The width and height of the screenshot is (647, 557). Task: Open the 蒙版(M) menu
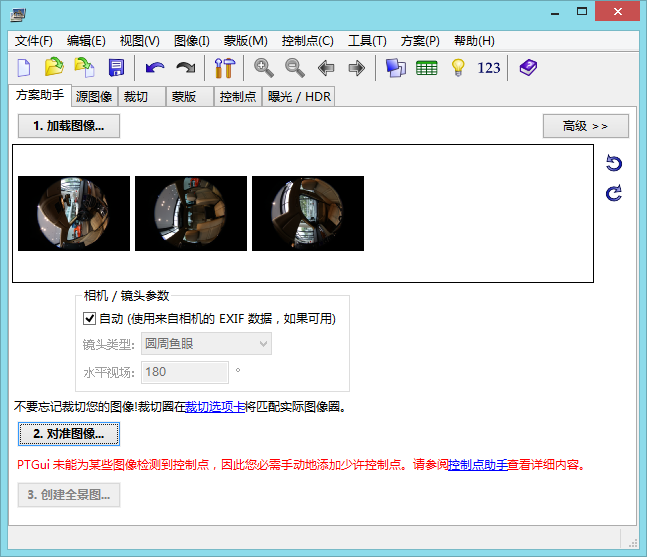pos(246,41)
